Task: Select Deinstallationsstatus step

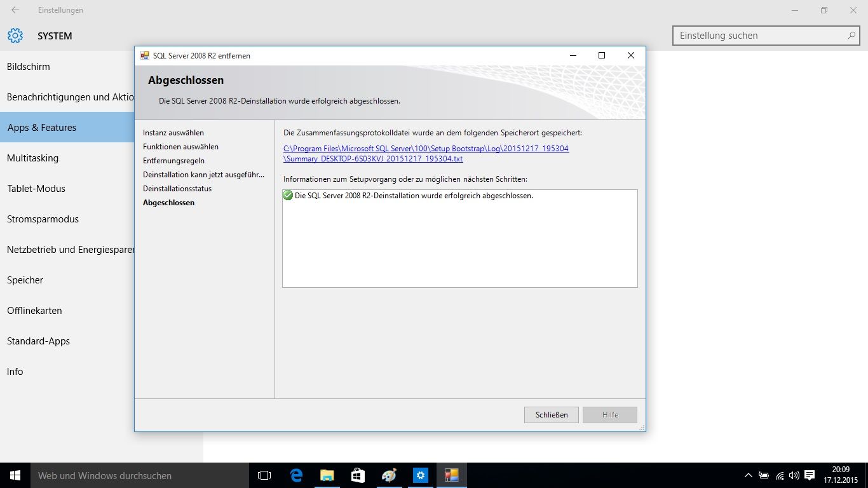Action: pyautogui.click(x=177, y=189)
